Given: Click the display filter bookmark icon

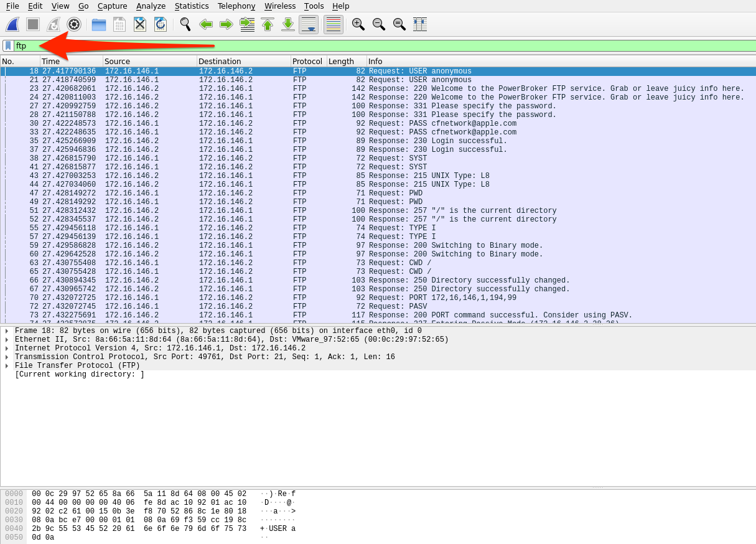Looking at the screenshot, I should [x=8, y=45].
